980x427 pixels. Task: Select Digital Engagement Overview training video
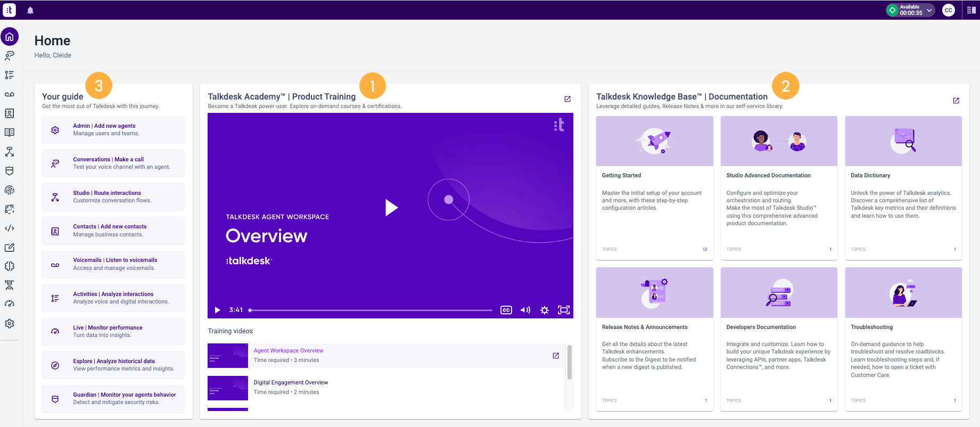tap(386, 388)
